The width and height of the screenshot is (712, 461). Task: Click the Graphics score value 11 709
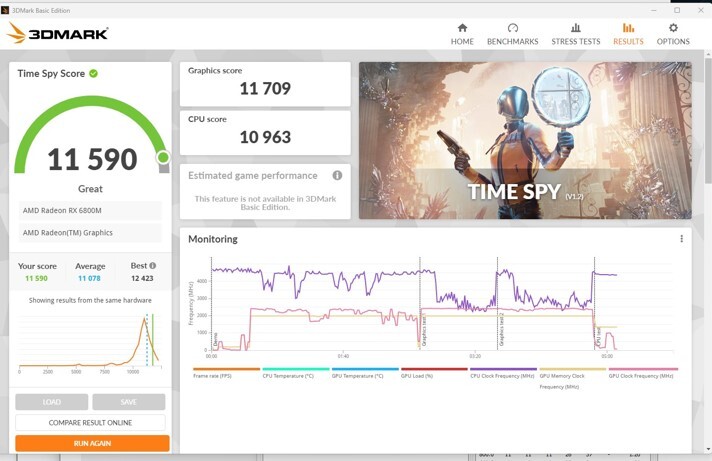[265, 88]
